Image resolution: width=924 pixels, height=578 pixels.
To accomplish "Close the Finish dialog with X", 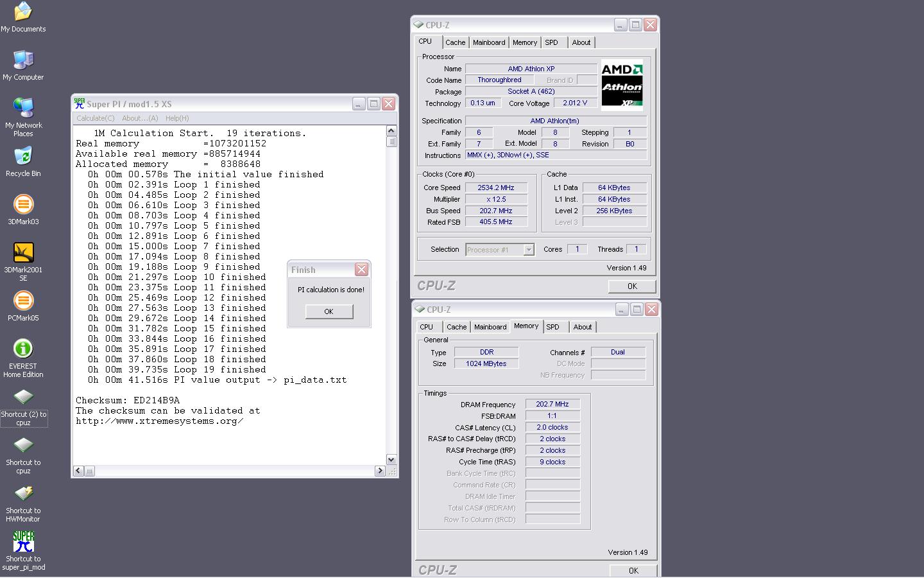I will 361,269.
